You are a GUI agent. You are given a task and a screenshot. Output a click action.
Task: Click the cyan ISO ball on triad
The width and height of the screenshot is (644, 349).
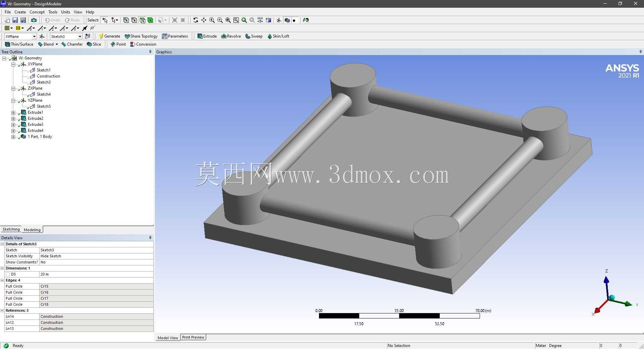(612, 298)
